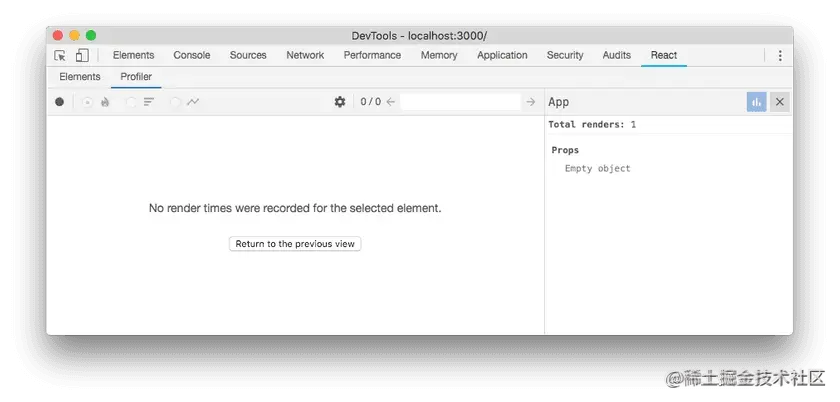Viewport: 840px width, 402px height.
Task: Open the Memory tab
Action: coord(439,55)
